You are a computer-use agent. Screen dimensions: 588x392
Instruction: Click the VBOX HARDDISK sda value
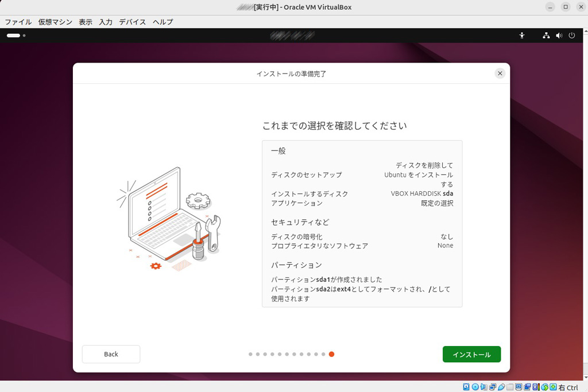point(422,193)
